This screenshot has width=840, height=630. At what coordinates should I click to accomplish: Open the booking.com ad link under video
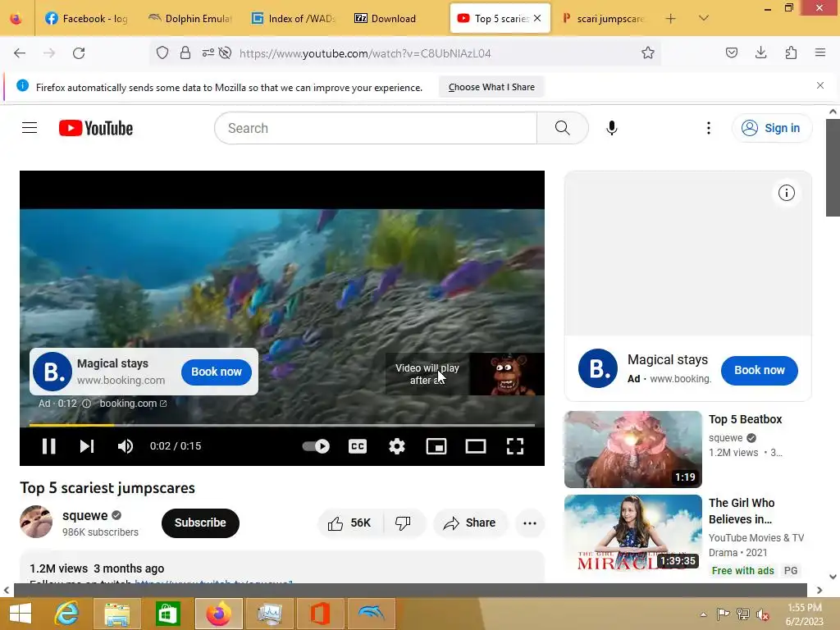[x=133, y=404]
